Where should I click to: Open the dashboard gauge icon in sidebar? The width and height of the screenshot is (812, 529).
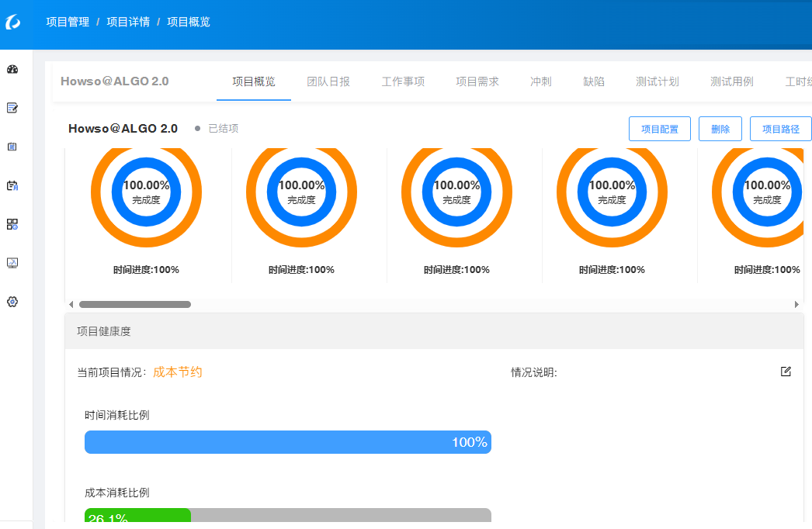click(x=12, y=69)
